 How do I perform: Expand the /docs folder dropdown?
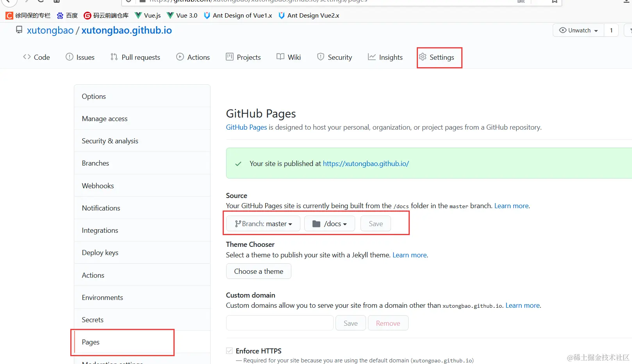(330, 223)
